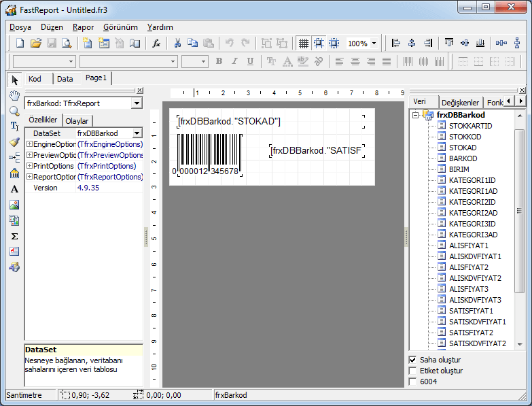
Task: Click the Text center align icon
Action: tap(355, 61)
